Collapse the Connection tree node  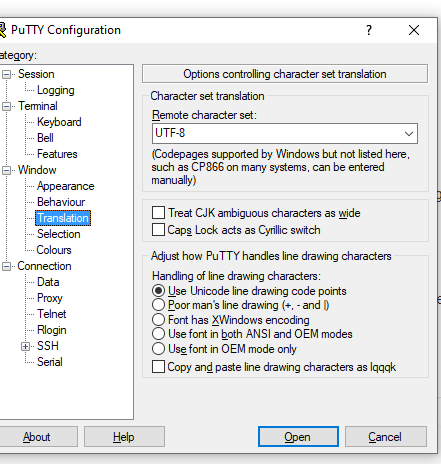pos(6,266)
